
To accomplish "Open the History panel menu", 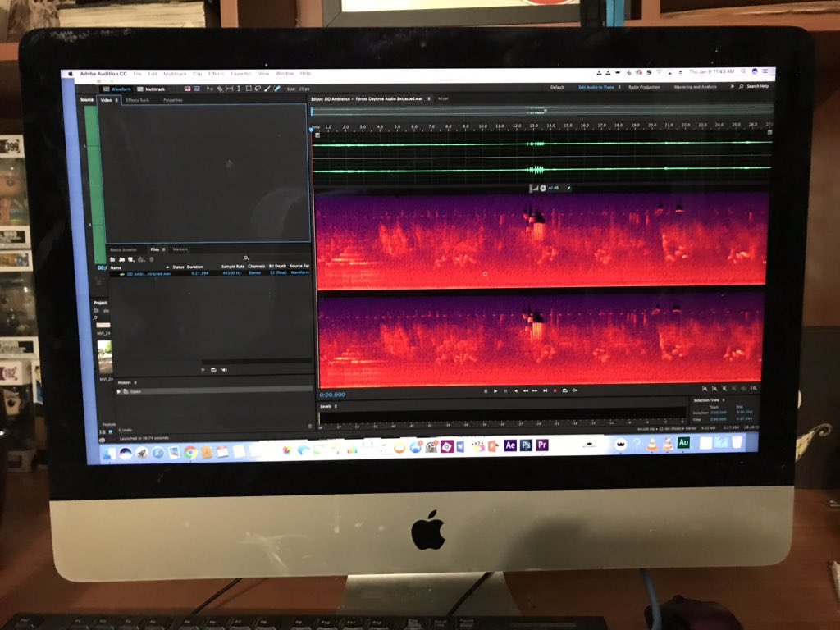I will pyautogui.click(x=135, y=382).
